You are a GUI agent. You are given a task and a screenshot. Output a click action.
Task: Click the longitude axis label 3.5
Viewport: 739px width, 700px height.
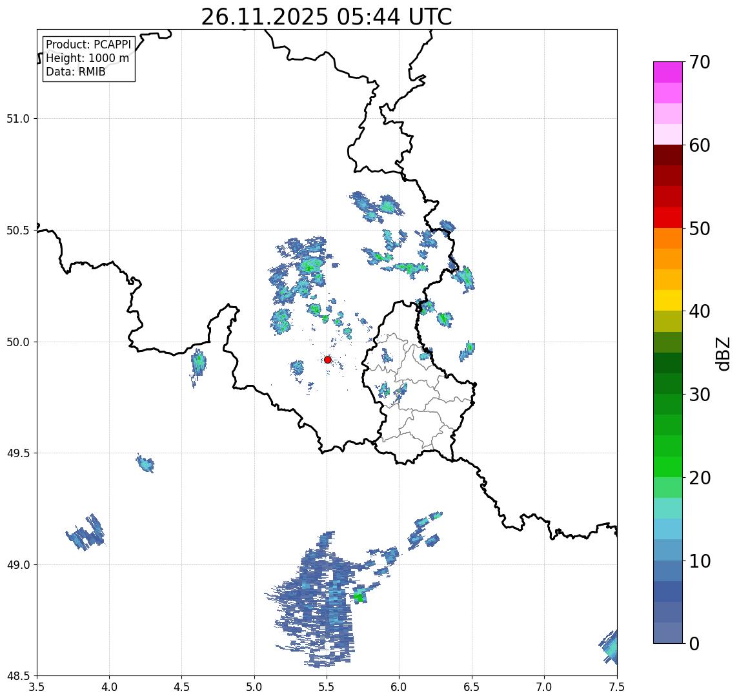[37, 687]
